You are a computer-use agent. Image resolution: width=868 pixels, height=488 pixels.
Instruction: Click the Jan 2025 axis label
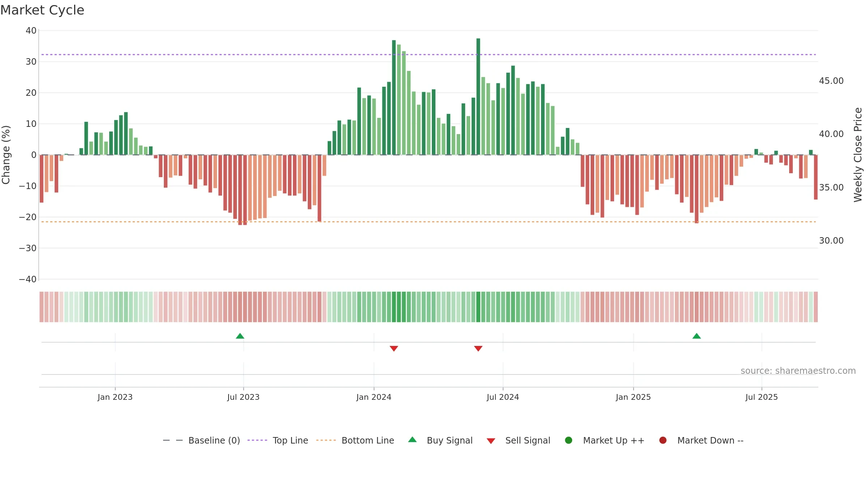click(633, 397)
